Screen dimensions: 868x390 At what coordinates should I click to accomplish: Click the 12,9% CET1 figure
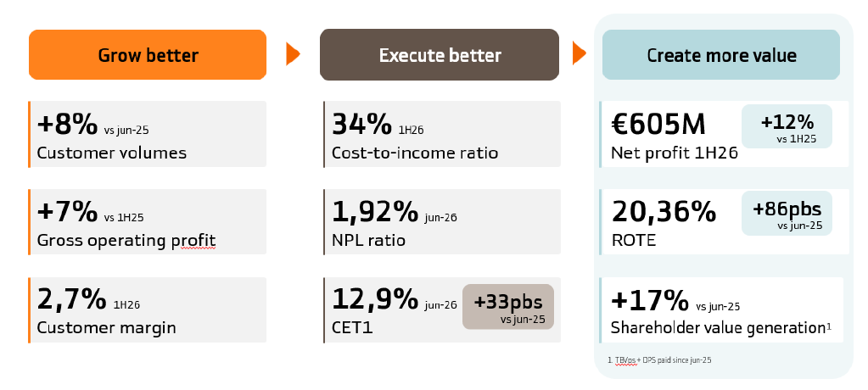pyautogui.click(x=375, y=299)
